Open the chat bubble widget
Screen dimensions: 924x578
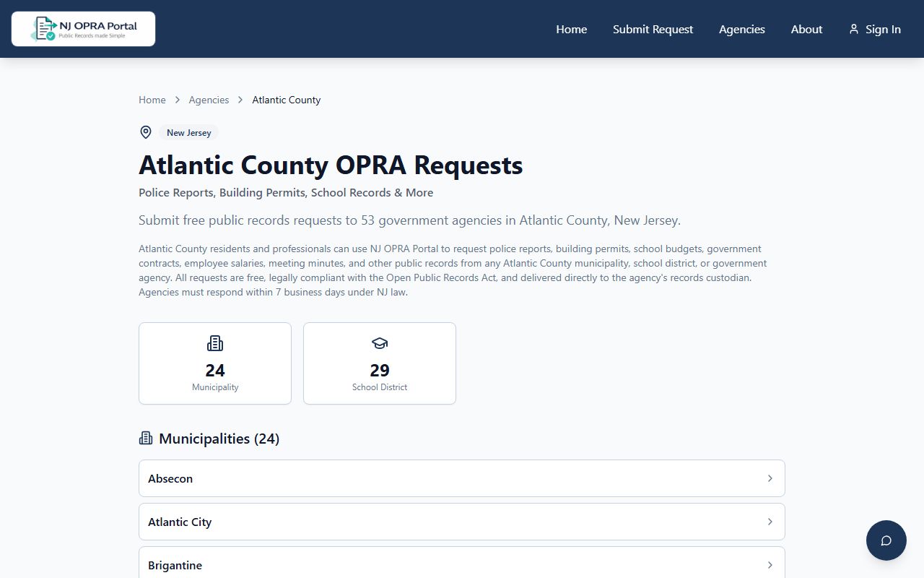[886, 540]
